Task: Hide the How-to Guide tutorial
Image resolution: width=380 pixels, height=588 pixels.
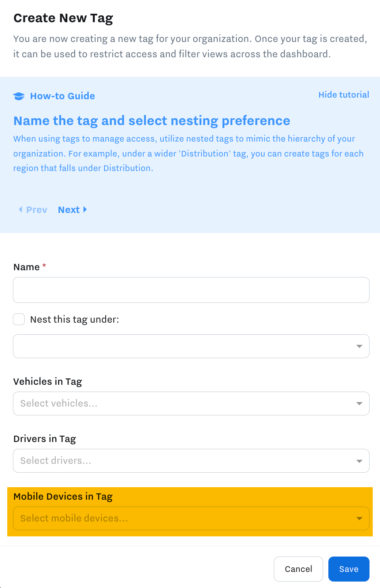Action: pos(344,95)
